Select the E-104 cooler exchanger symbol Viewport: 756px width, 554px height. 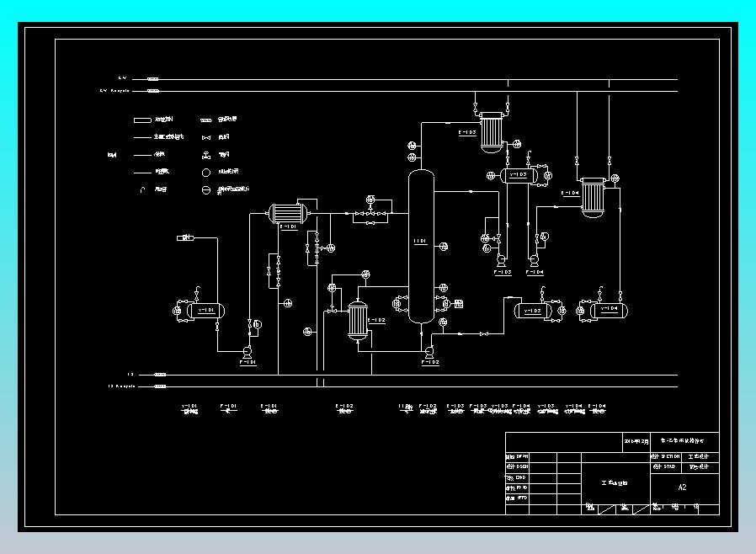593,198
